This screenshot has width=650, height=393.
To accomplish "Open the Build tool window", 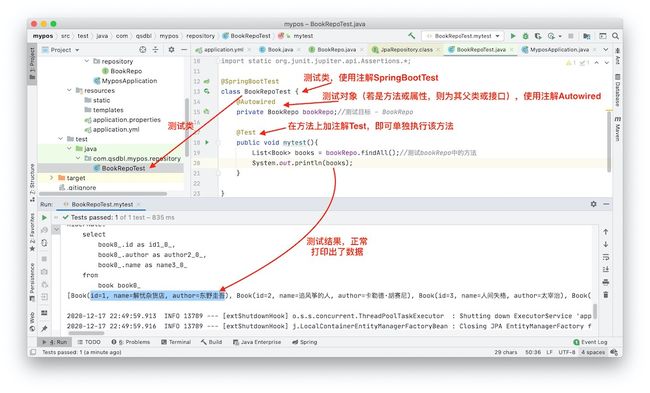I will (x=211, y=342).
